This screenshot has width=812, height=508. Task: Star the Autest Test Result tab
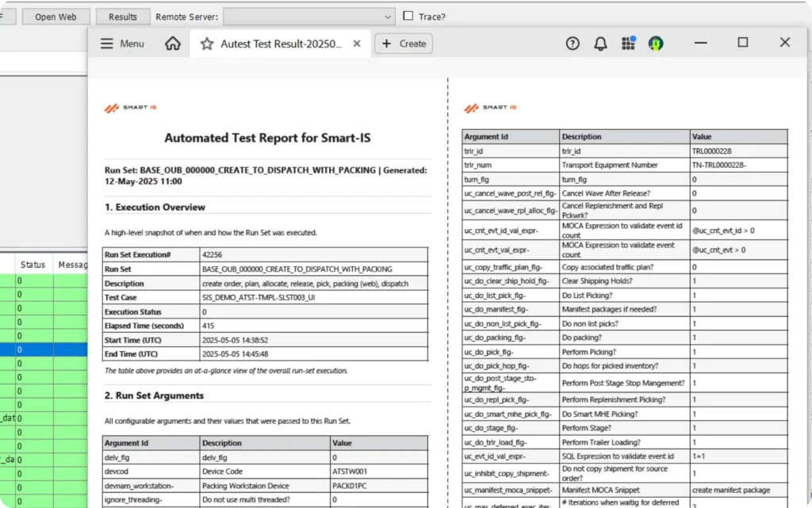(x=207, y=44)
